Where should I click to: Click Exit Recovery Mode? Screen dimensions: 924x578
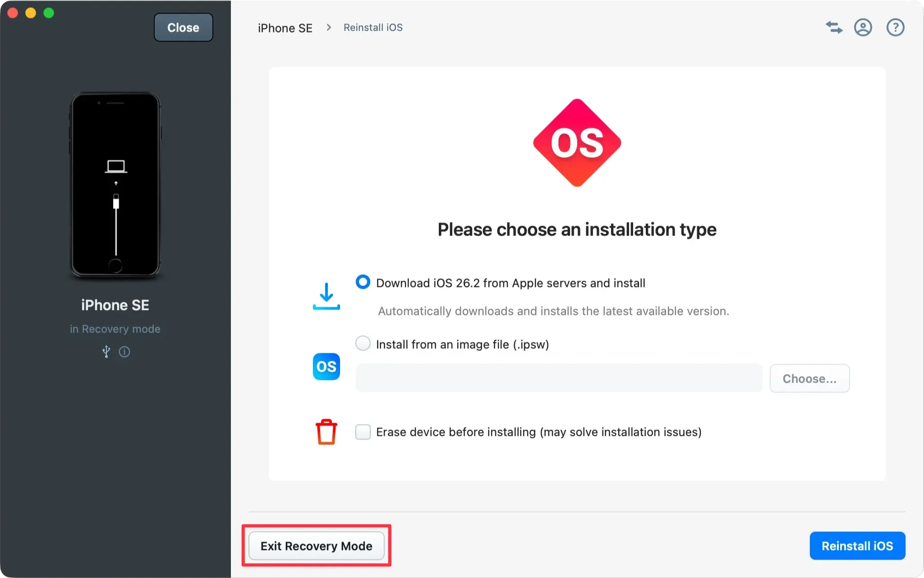(316, 546)
